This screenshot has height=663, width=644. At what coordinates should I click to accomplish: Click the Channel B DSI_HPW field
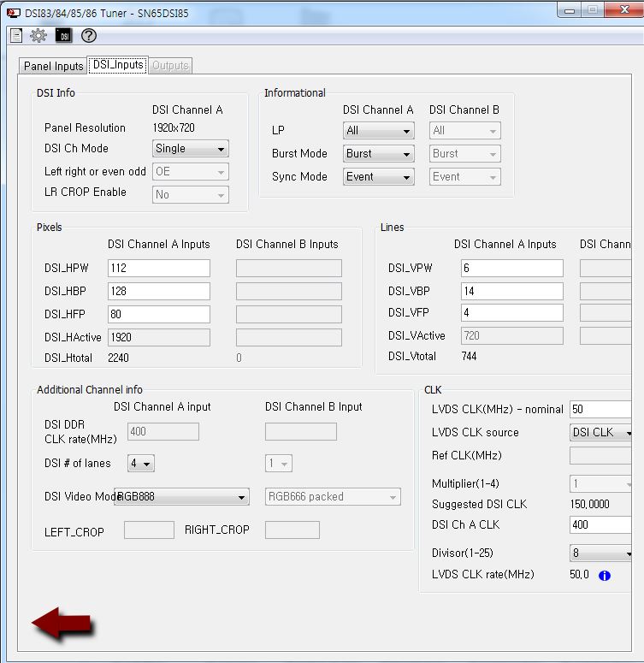tap(289, 268)
